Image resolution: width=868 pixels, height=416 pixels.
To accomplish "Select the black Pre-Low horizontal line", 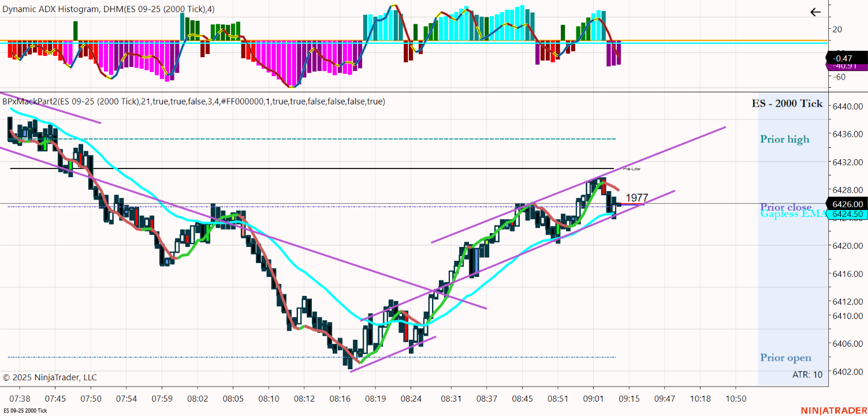I will coord(312,168).
